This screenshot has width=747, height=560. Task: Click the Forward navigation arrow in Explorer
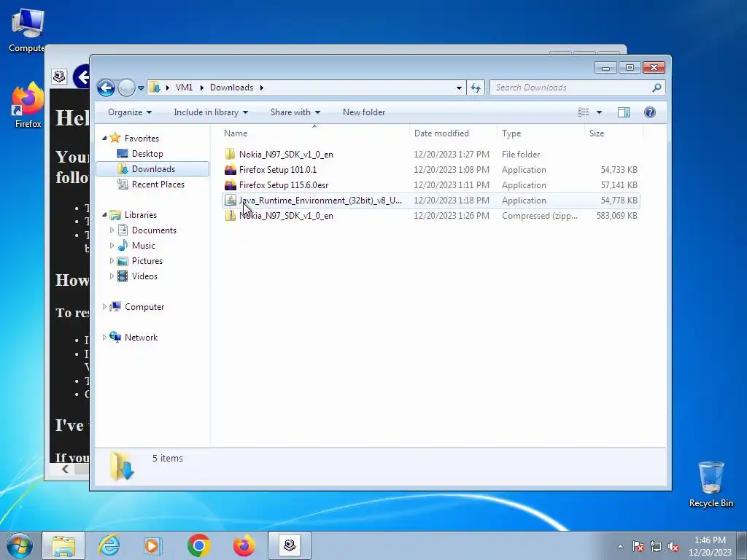[126, 87]
